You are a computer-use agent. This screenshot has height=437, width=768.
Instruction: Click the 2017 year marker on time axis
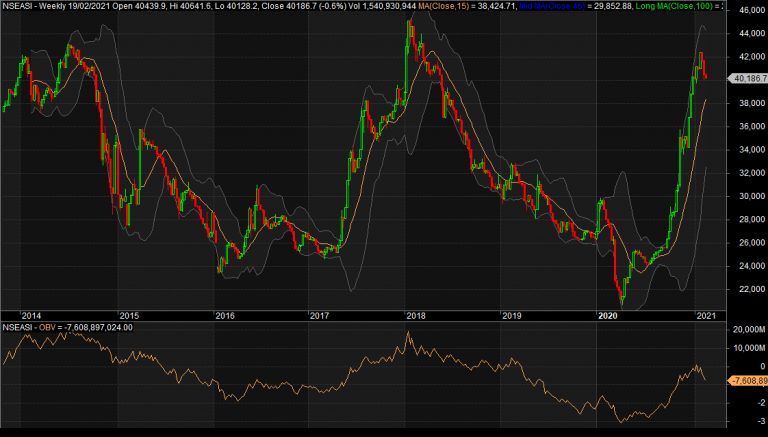click(319, 316)
